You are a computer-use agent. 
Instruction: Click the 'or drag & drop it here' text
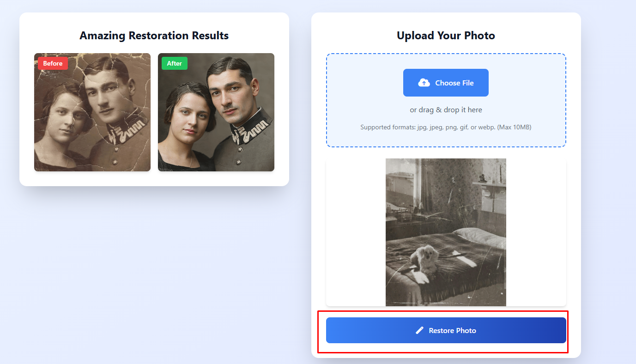pos(445,109)
